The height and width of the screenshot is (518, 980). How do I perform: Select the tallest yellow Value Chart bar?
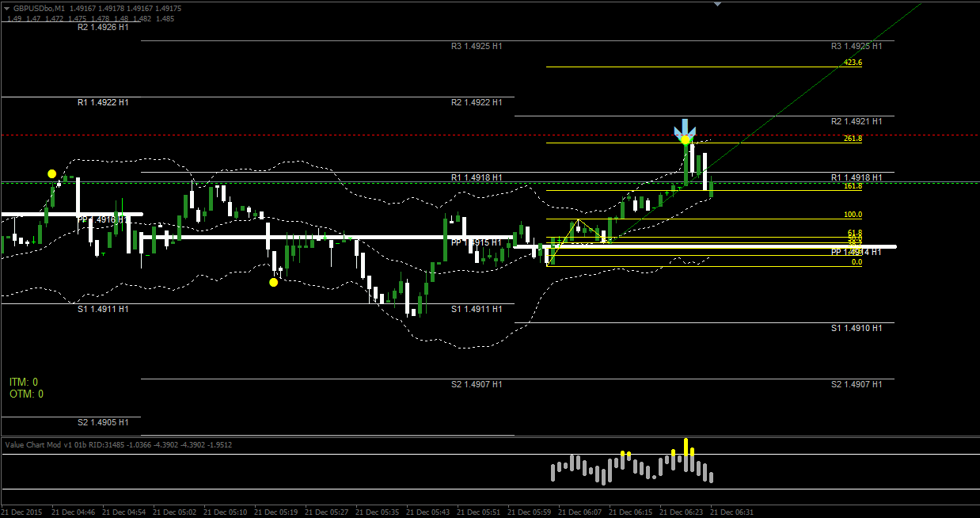(686, 447)
